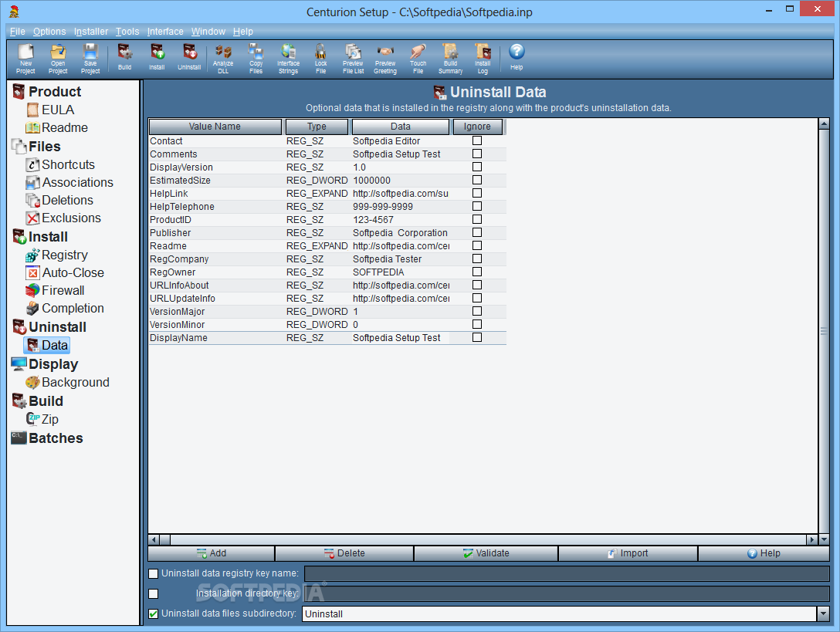
Task: Select EULA in the sidebar
Action: tap(50, 110)
